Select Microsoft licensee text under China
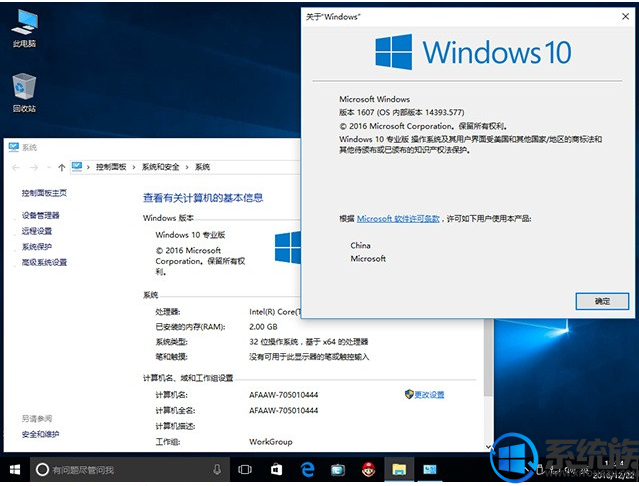Viewport: 639px width, 486px height. 368,259
